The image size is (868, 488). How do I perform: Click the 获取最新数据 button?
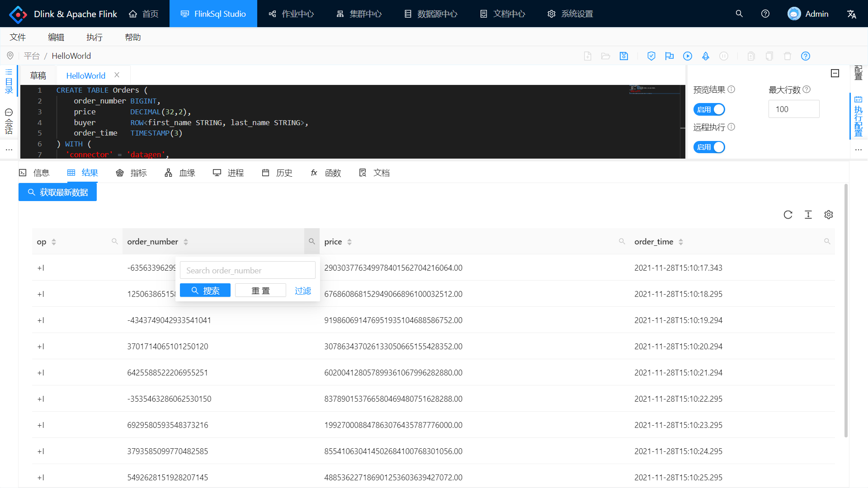pyautogui.click(x=57, y=192)
